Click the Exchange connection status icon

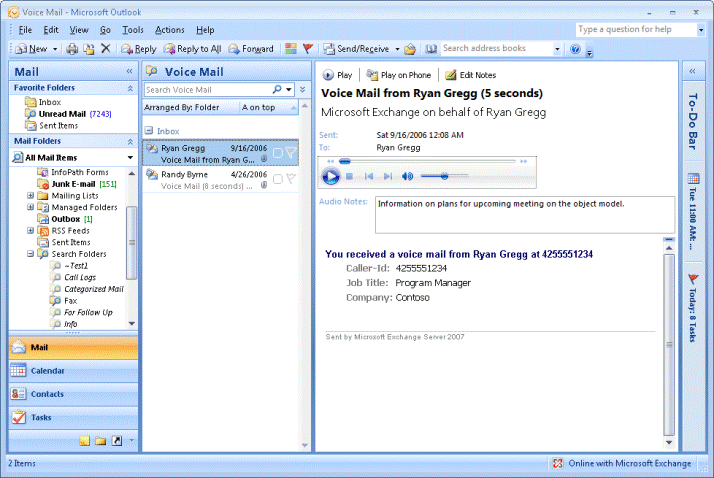click(558, 463)
